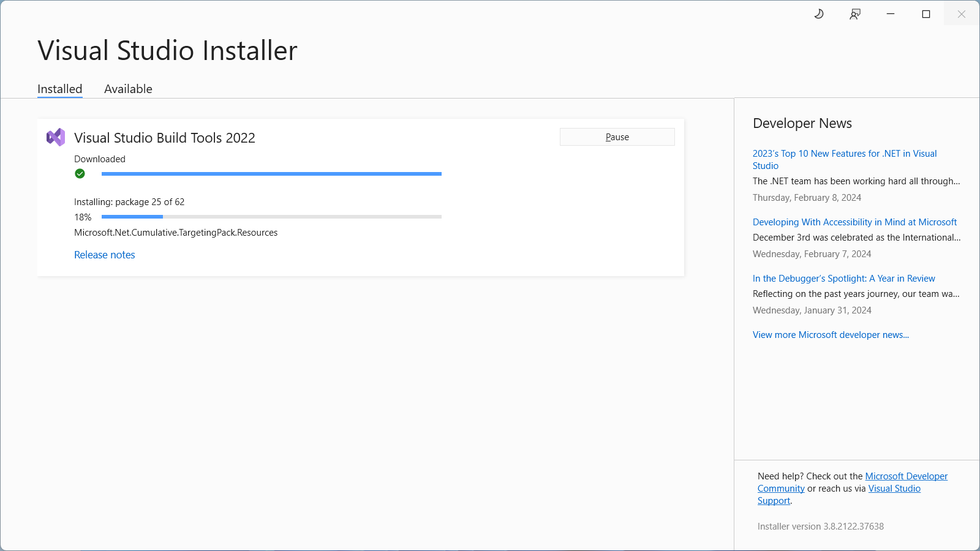Minimize the Visual Studio Installer window

[x=890, y=13]
